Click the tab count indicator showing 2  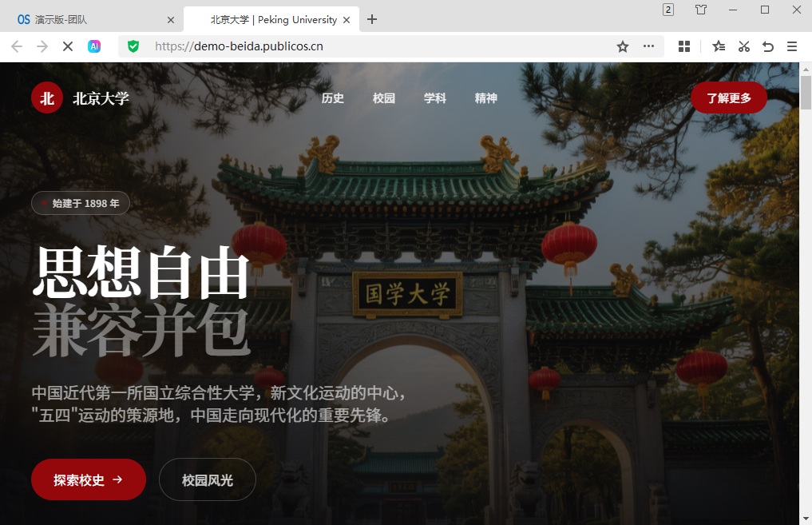668,10
